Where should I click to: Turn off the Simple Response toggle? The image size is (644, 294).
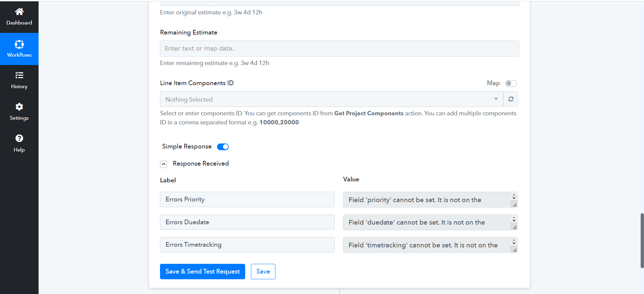click(223, 147)
